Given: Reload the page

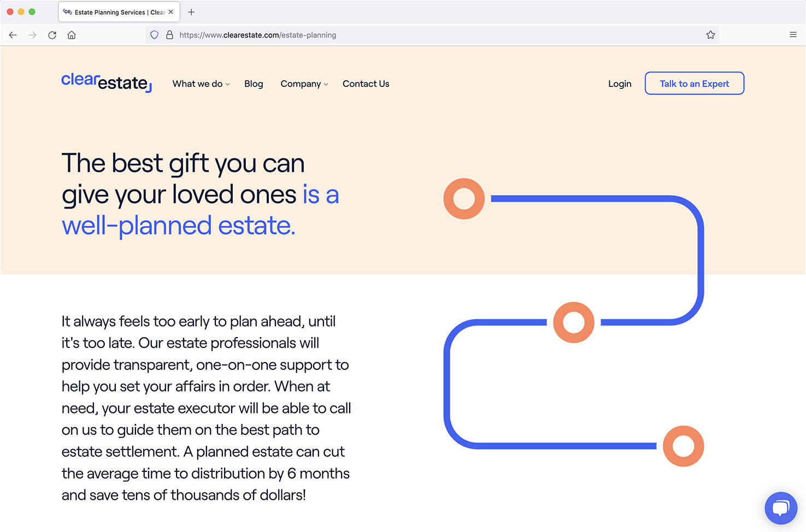Looking at the screenshot, I should 52,35.
